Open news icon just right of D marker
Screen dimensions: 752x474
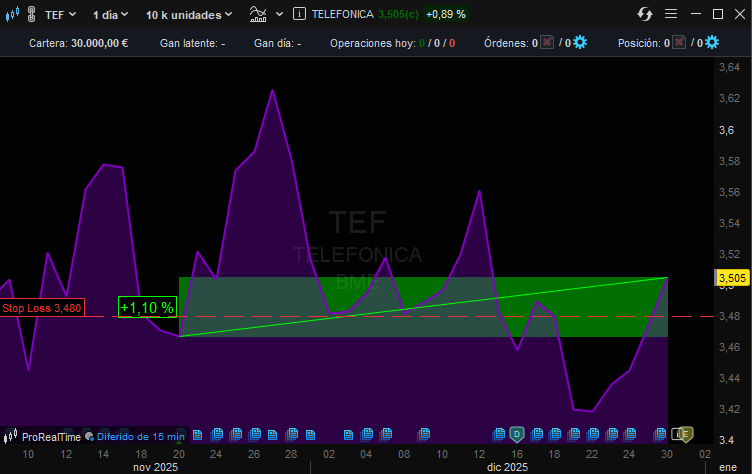coord(536,435)
